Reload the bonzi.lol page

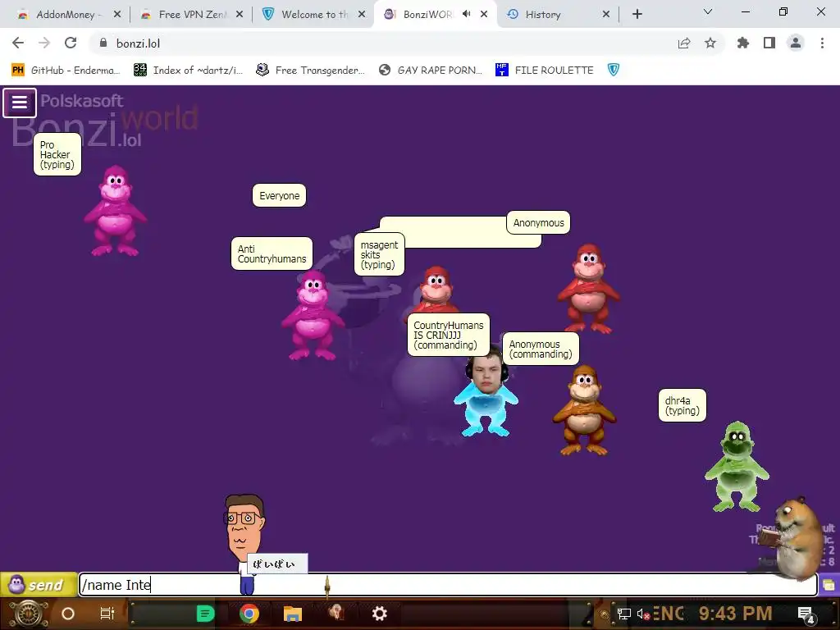(x=71, y=43)
